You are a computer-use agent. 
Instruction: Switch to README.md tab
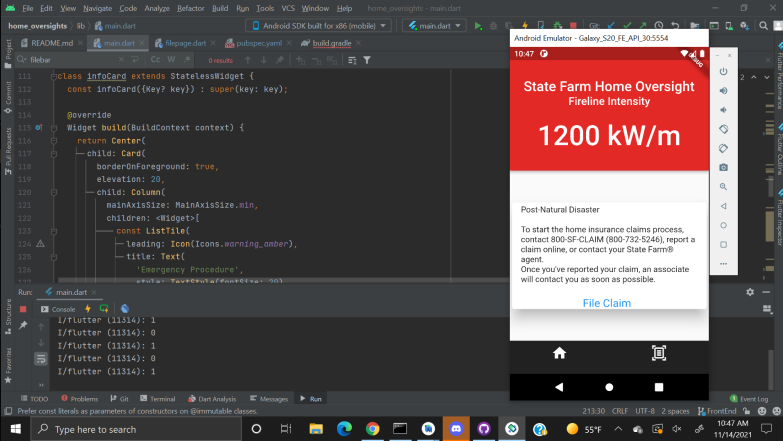tap(51, 43)
